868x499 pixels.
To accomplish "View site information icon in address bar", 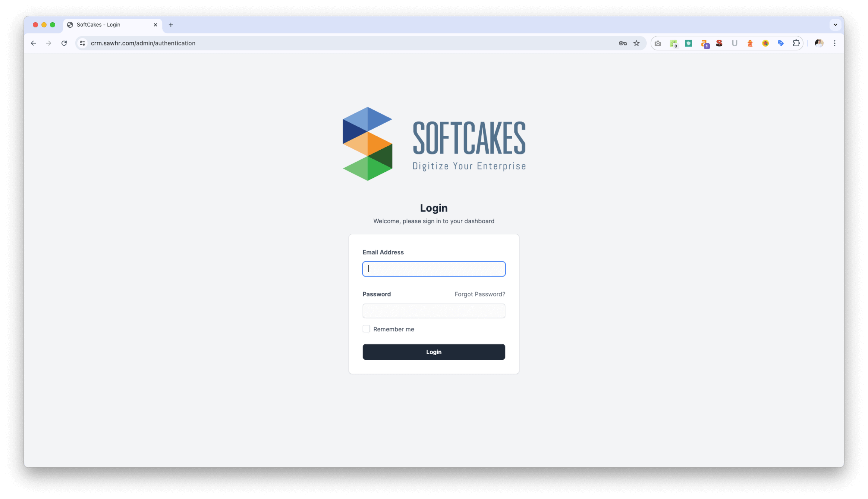I will pos(82,43).
